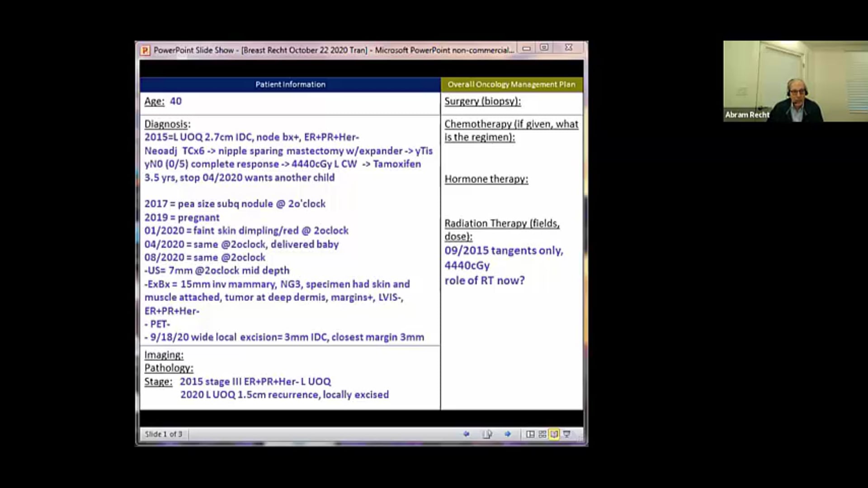The width and height of the screenshot is (868, 488).
Task: Select the highlighted Reading View icon
Action: pos(554,434)
